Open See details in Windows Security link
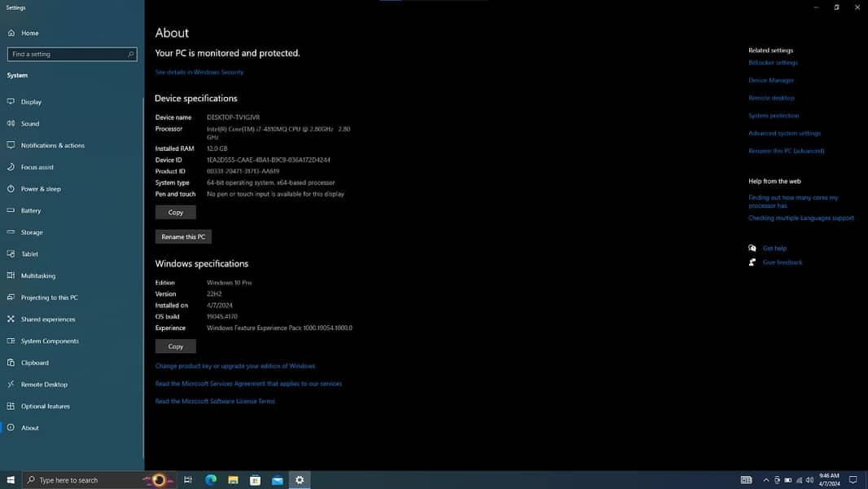The image size is (868, 489). (199, 73)
